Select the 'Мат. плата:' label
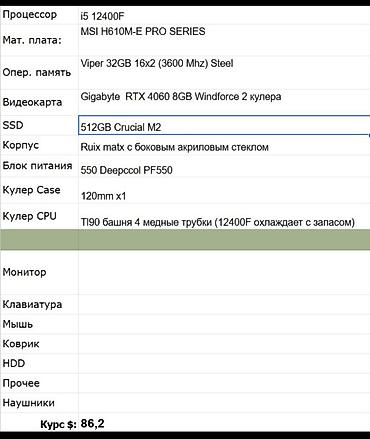 pos(32,40)
